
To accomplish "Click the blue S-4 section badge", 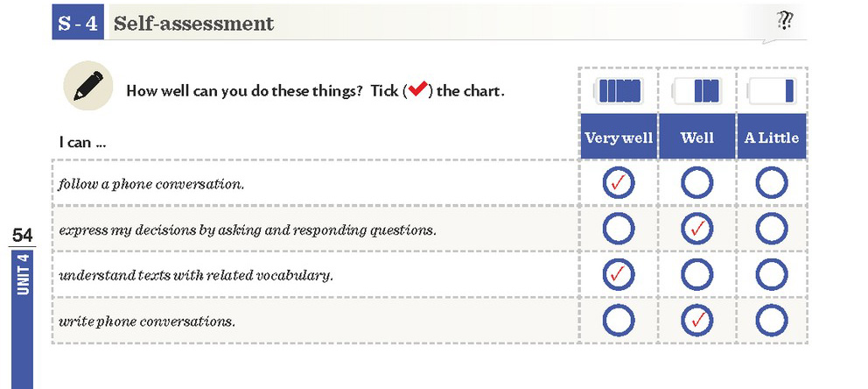I will (x=78, y=22).
